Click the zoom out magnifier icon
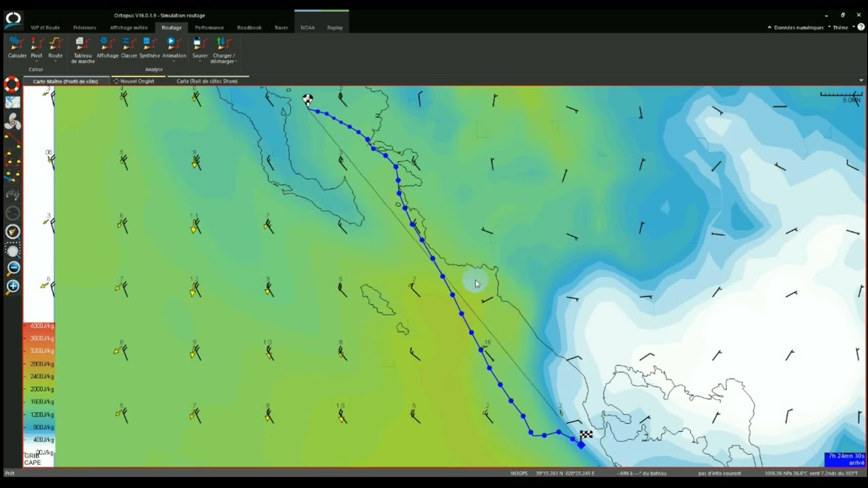Image resolution: width=868 pixels, height=488 pixels. click(13, 268)
